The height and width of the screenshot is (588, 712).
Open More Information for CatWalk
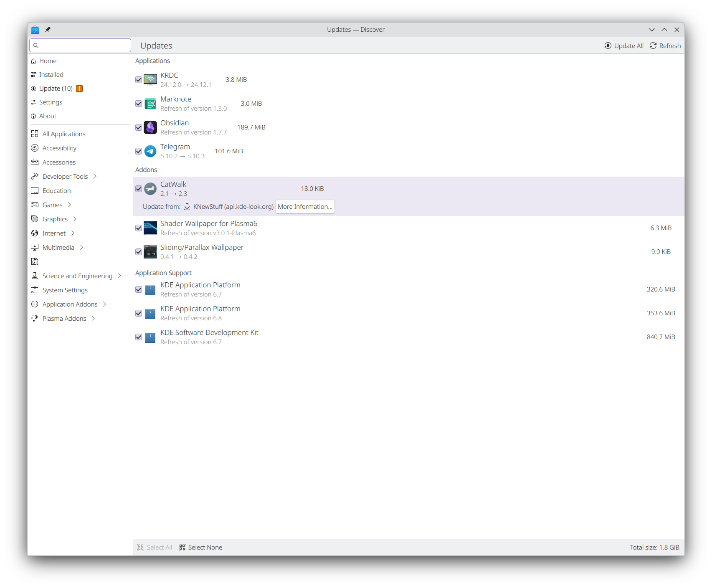pyautogui.click(x=305, y=207)
